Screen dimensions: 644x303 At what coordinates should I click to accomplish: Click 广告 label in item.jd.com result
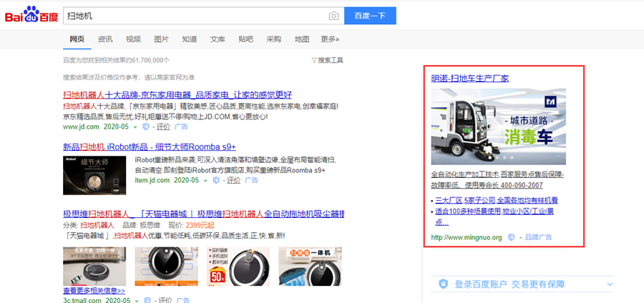click(x=251, y=180)
